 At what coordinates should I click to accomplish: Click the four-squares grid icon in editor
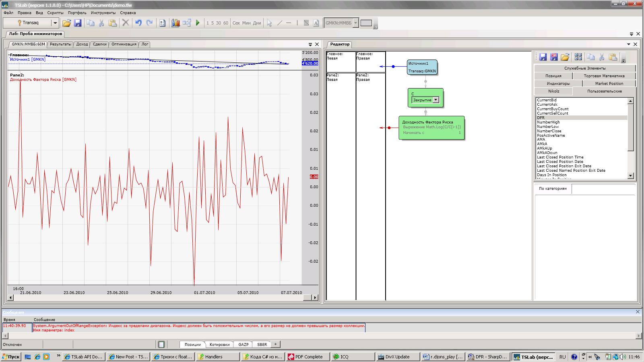point(578,57)
